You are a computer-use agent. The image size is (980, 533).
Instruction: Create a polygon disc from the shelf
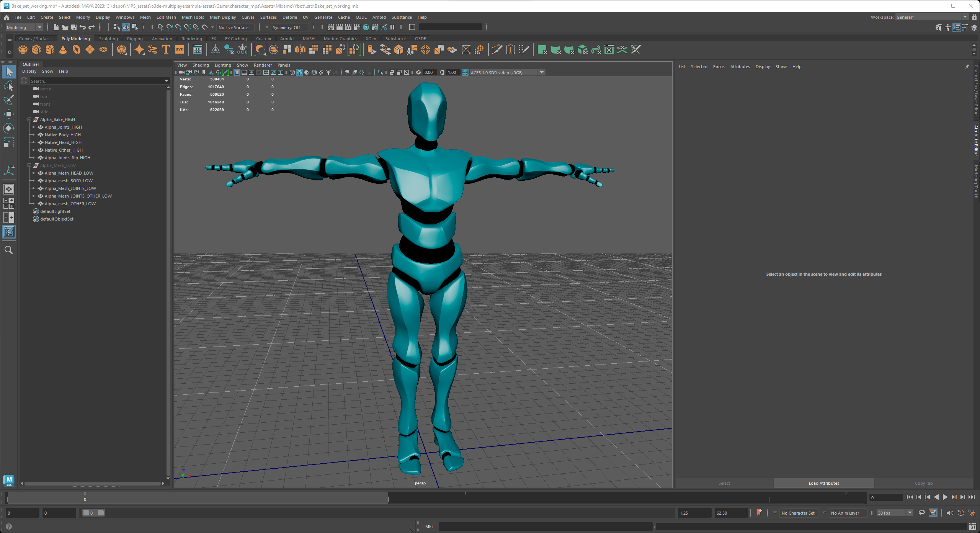pyautogui.click(x=103, y=50)
